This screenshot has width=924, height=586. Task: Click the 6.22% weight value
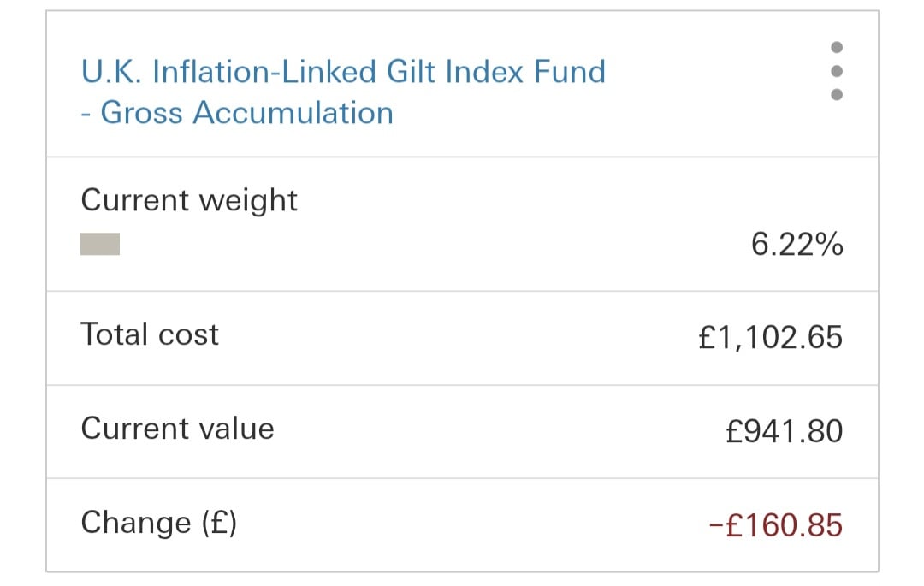click(797, 246)
